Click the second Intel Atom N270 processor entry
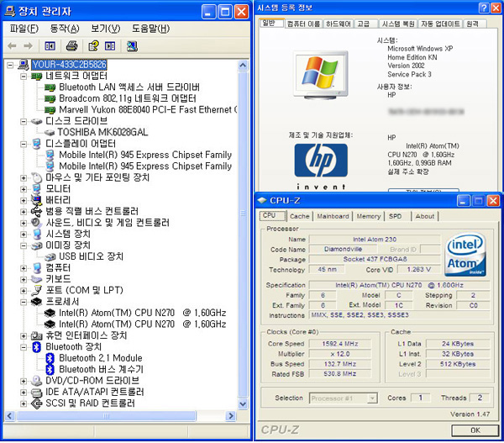The width and height of the screenshot is (504, 443). pos(143,324)
